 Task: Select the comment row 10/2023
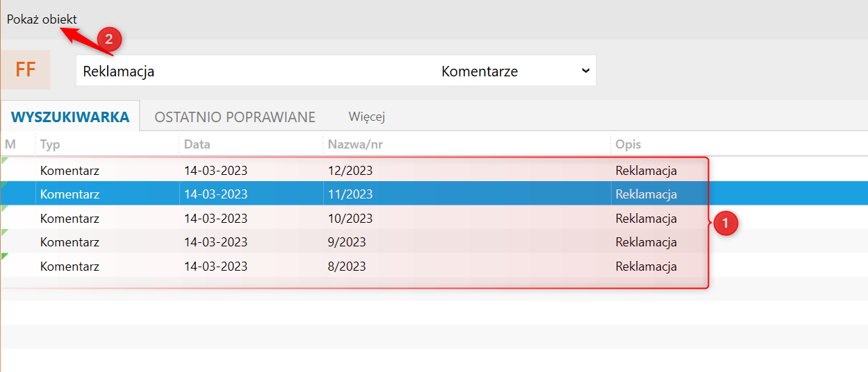(350, 219)
